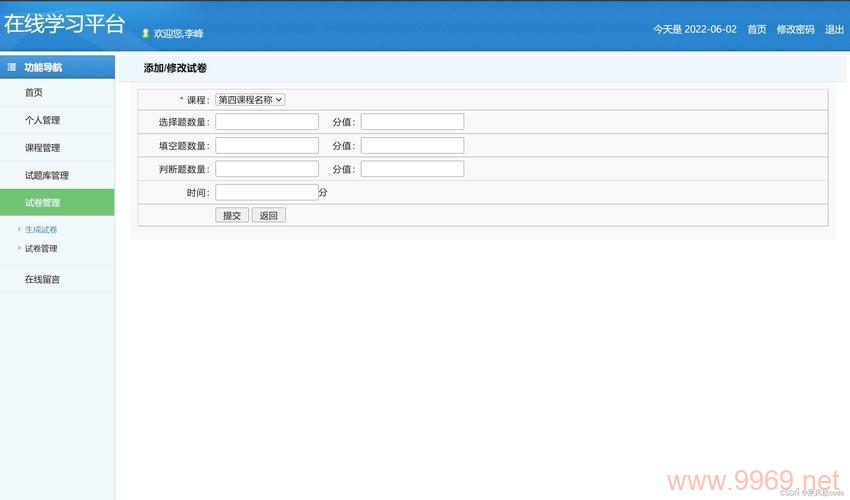Click the 判断题数量 input field
This screenshot has width=850, height=500.
tap(267, 169)
